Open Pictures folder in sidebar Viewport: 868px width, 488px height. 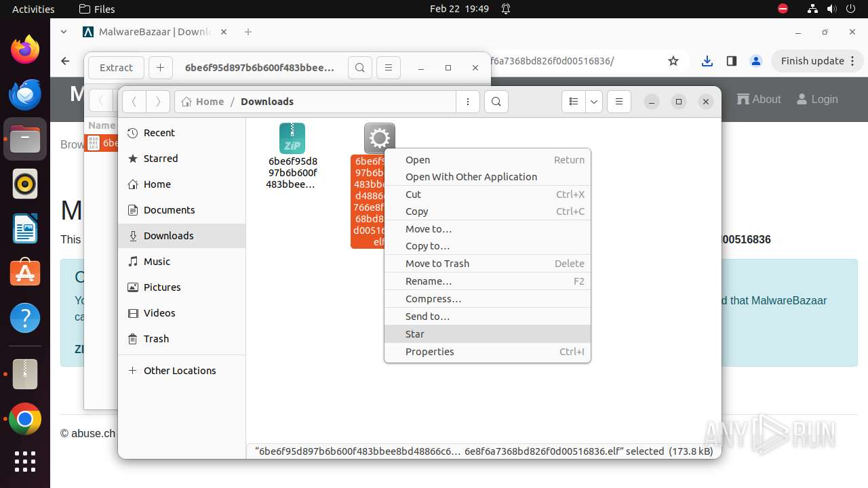[182, 287]
